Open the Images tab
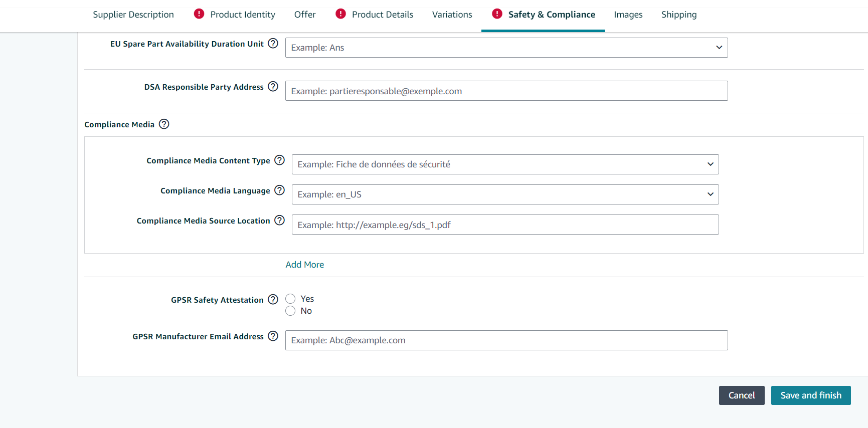The image size is (868, 428). click(x=628, y=15)
